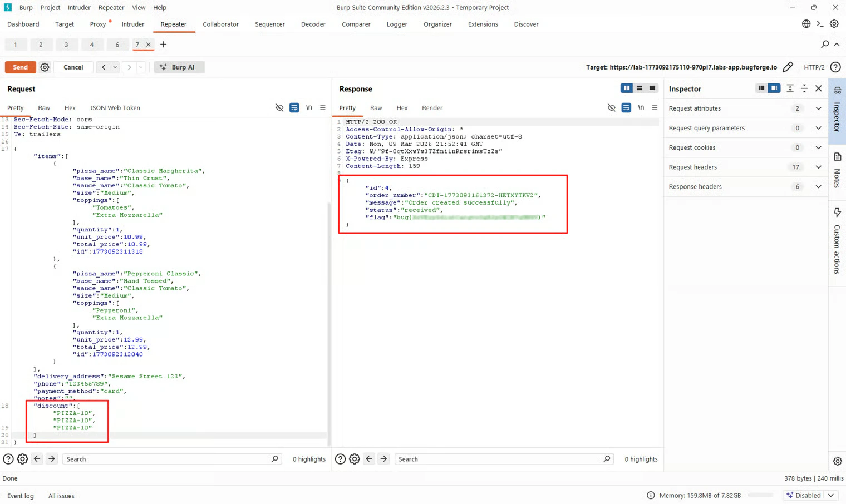
Task: Open the Response editor hamburger menu
Action: 655,108
